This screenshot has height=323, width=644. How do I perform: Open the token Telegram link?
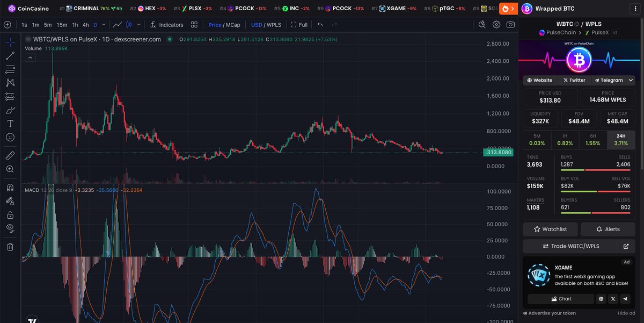click(609, 80)
